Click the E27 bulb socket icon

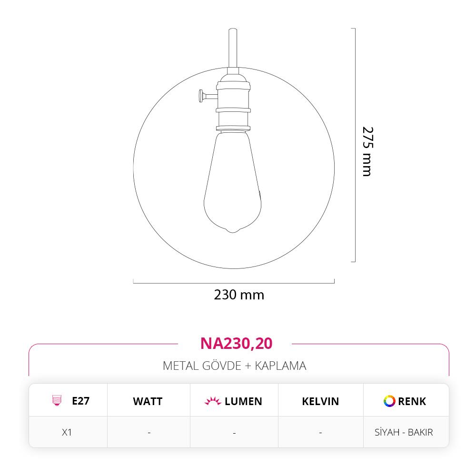(57, 401)
